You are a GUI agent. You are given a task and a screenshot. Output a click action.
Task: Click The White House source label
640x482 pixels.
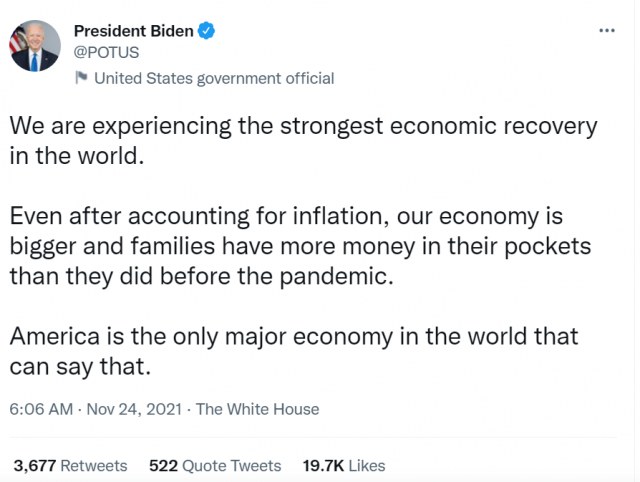tap(258, 409)
